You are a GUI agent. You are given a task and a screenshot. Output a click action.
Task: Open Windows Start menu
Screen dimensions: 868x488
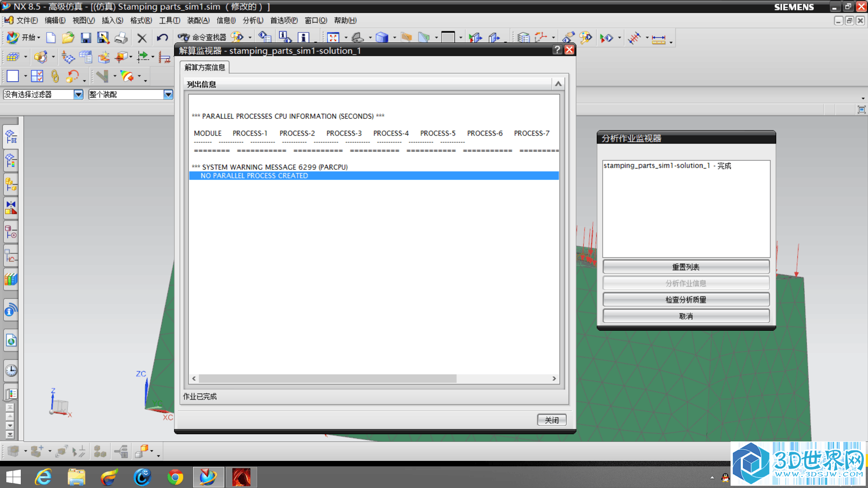click(x=14, y=477)
